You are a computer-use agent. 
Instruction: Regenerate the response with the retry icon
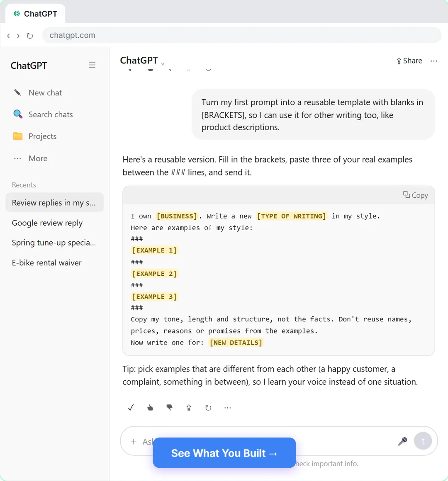point(208,408)
